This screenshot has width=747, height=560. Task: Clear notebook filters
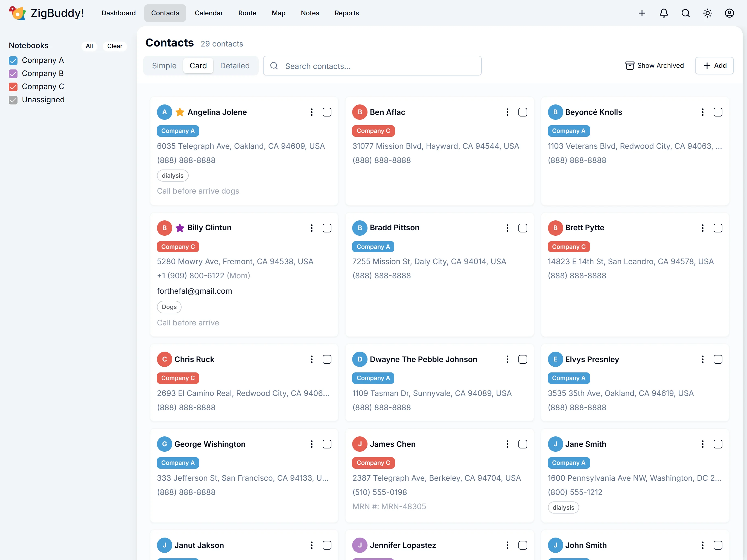[115, 46]
